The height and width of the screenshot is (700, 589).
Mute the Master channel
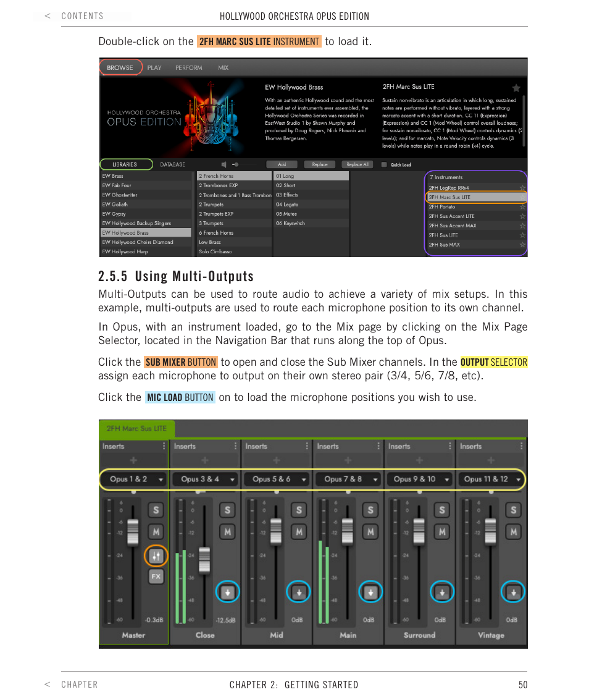pos(156,532)
